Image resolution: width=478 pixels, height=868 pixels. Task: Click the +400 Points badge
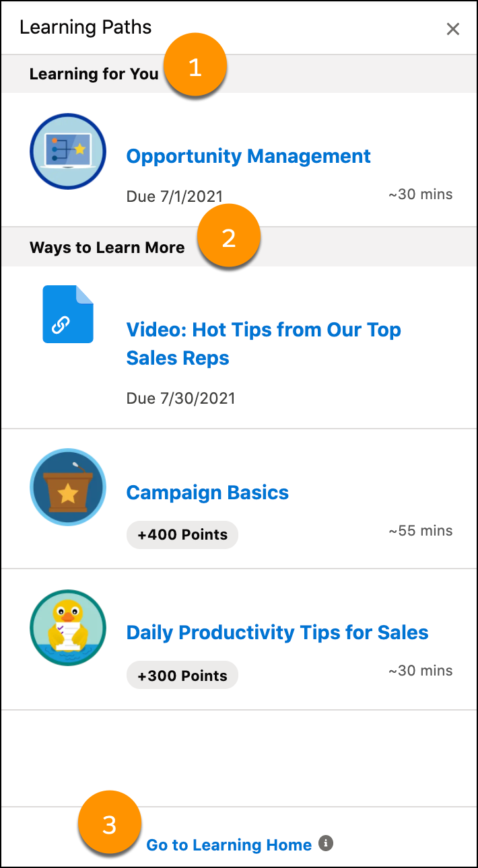pyautogui.click(x=182, y=535)
